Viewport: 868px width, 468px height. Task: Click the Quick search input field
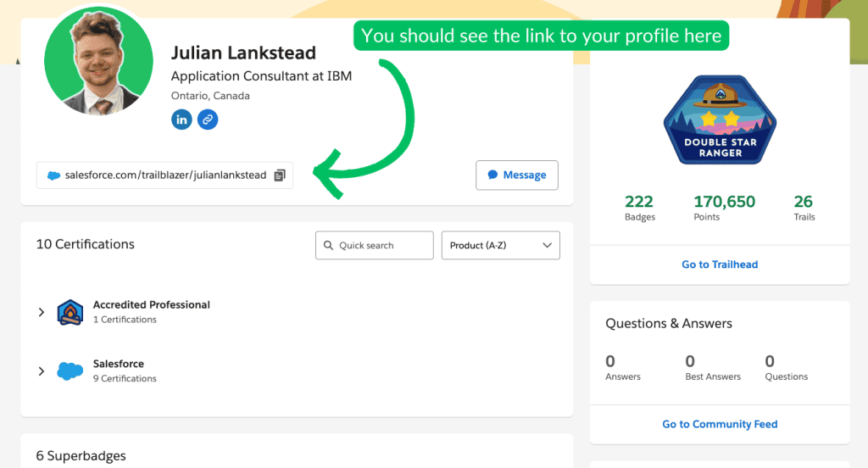(x=374, y=245)
